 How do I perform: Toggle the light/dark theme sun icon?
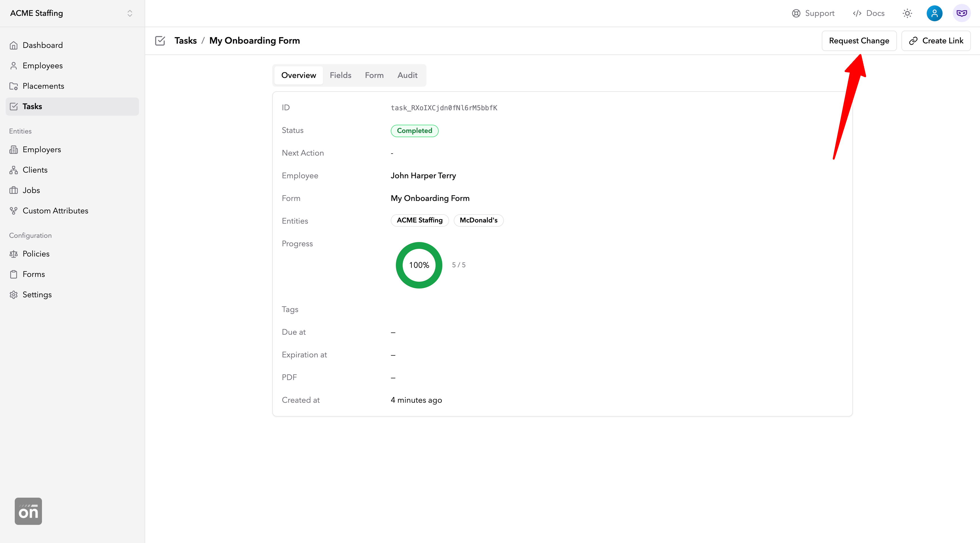[x=907, y=13]
